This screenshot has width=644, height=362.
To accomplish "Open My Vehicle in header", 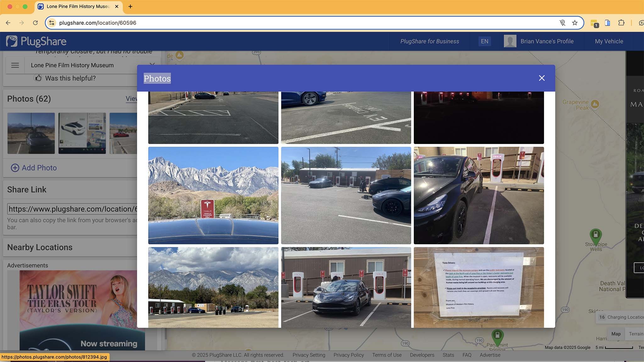I will click(x=609, y=41).
